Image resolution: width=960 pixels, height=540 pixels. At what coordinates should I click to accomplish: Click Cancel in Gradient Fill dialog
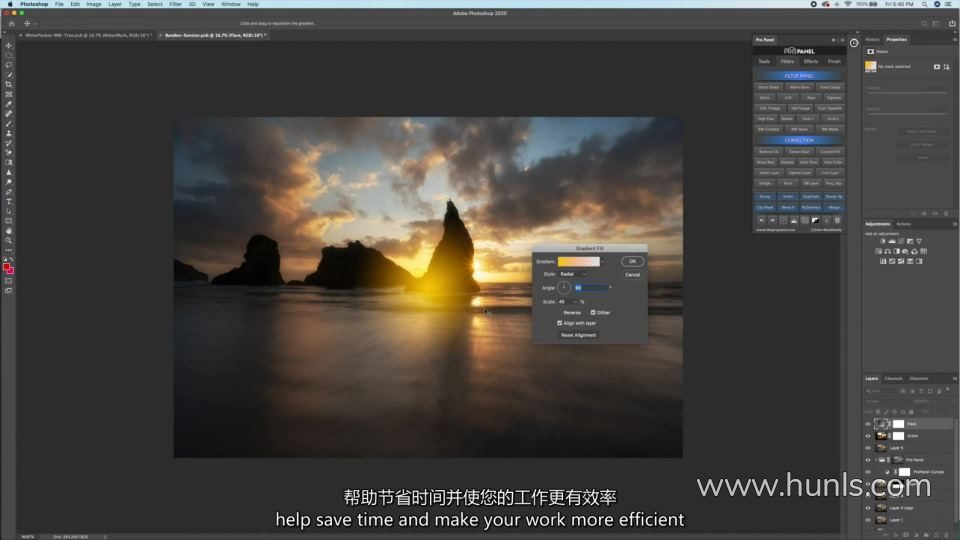pos(632,275)
